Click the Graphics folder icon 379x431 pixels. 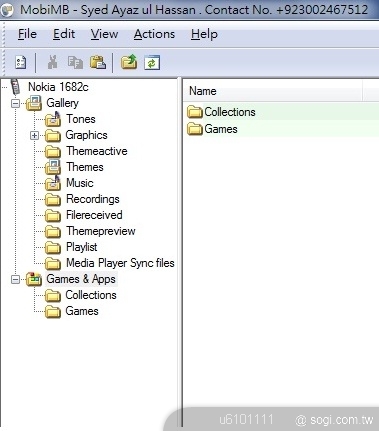[x=53, y=135]
